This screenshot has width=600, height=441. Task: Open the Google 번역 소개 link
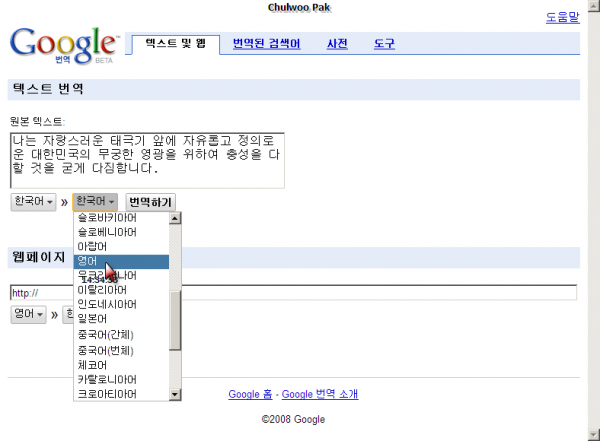coord(320,394)
